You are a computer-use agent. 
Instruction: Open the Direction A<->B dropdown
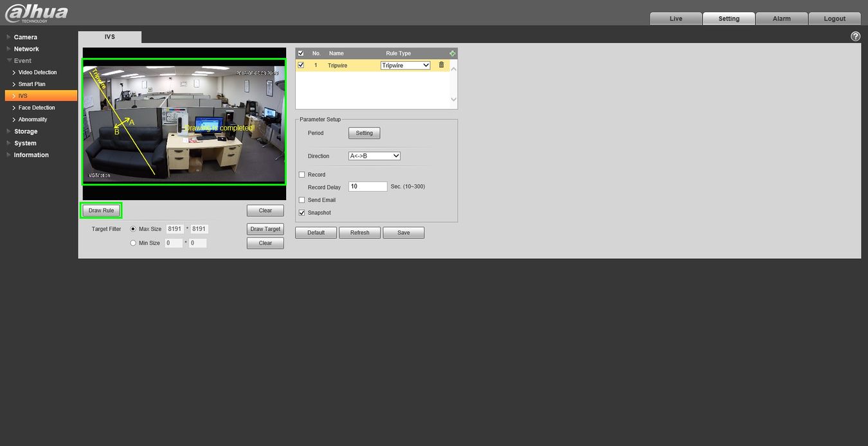click(x=374, y=156)
